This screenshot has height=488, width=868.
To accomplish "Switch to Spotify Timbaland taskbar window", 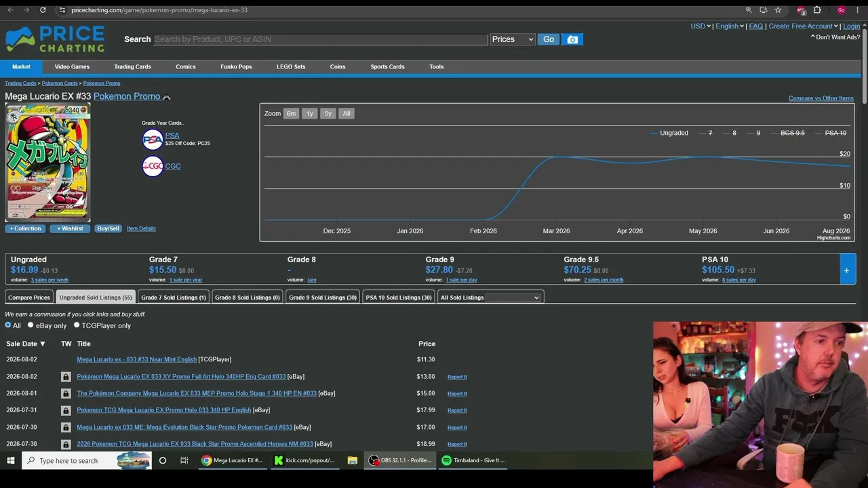I will coord(473,460).
